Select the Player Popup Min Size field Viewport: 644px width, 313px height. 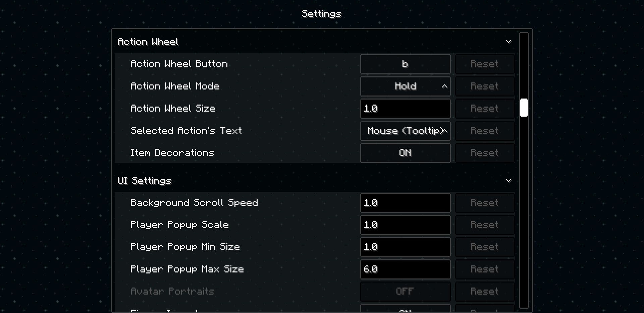405,247
